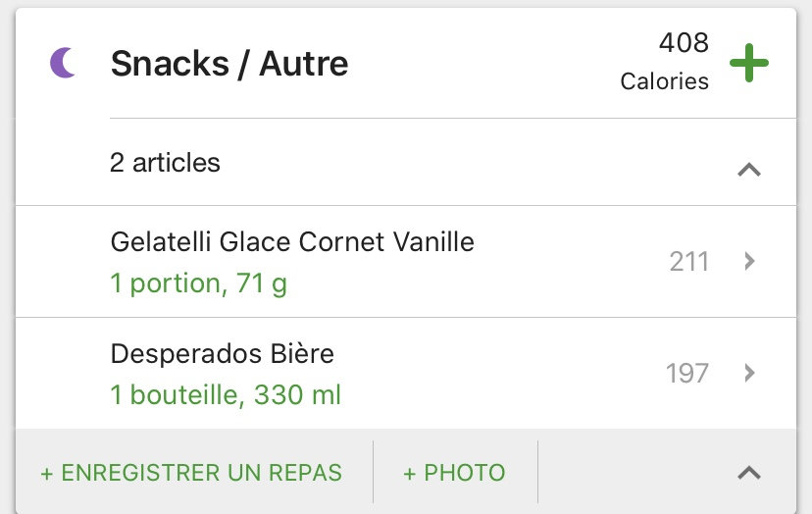Tap + ENREGISTRER UN REPAS

pyautogui.click(x=191, y=473)
